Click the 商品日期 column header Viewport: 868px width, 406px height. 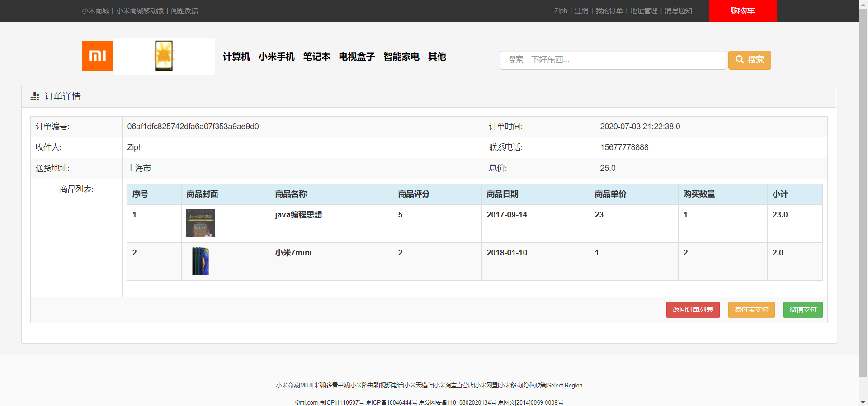point(502,194)
